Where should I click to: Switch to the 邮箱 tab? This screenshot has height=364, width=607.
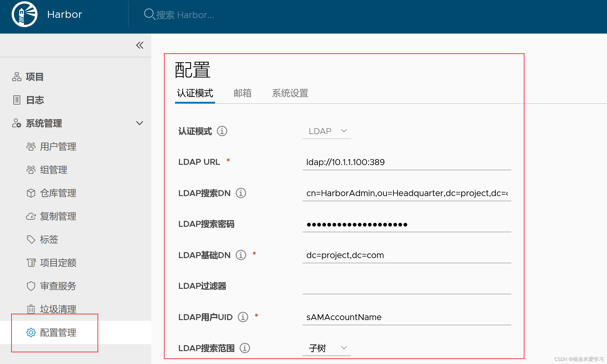(x=242, y=93)
